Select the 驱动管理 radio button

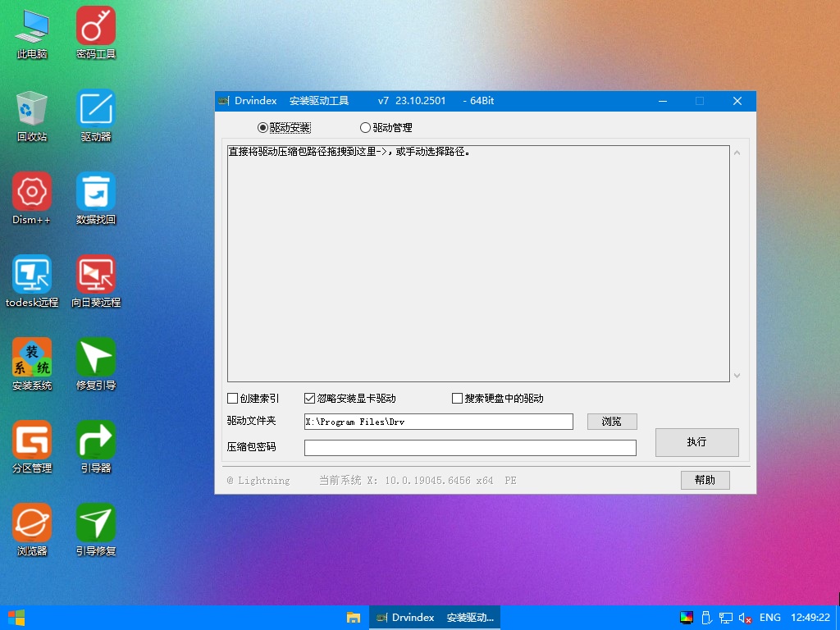pos(366,128)
